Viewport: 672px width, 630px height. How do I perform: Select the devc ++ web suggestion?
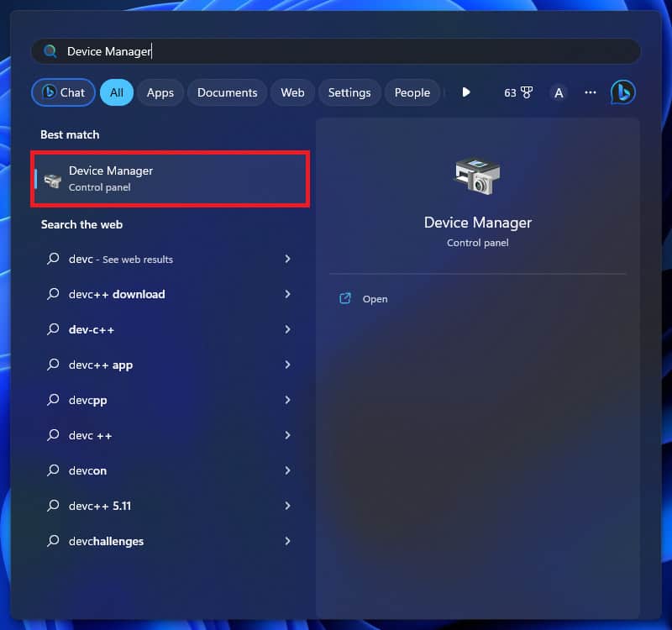click(91, 435)
